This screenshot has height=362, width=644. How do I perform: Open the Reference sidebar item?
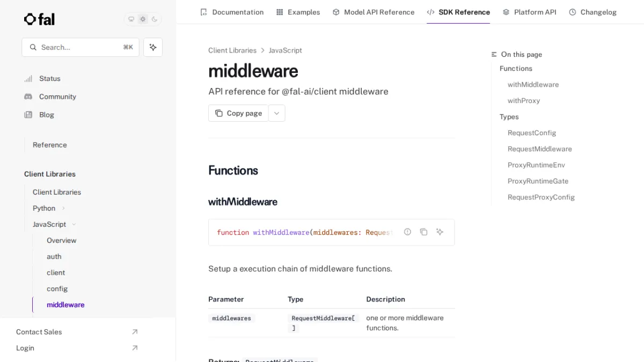(50, 145)
